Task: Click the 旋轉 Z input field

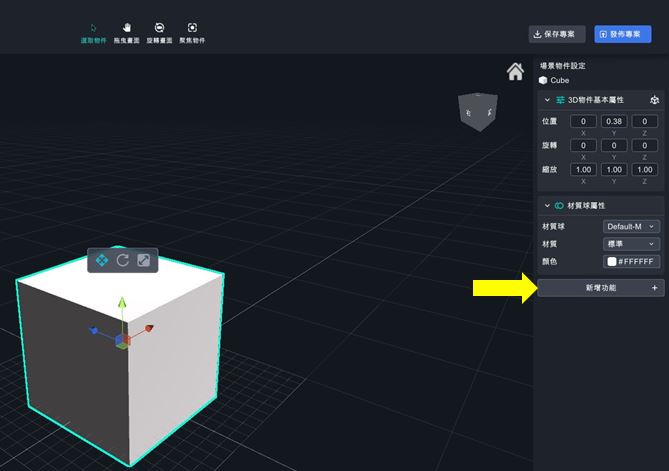Action: (644, 145)
